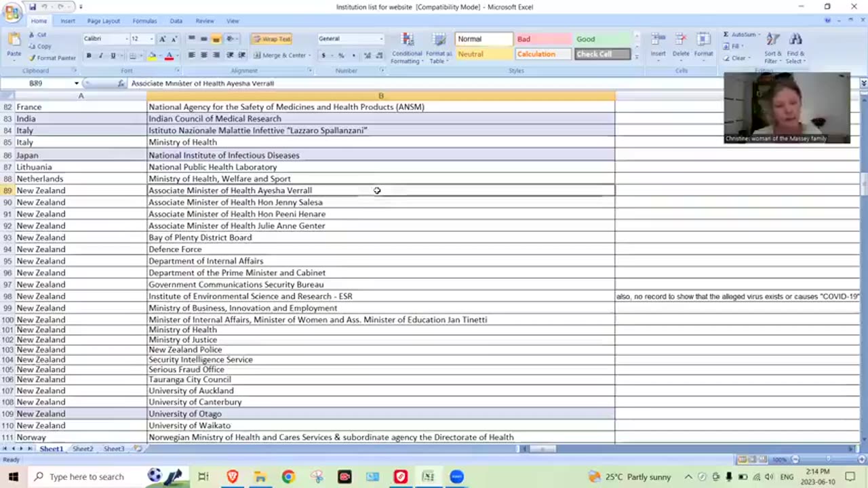
Task: Click the Copy command in Clipboard group
Action: [x=40, y=46]
